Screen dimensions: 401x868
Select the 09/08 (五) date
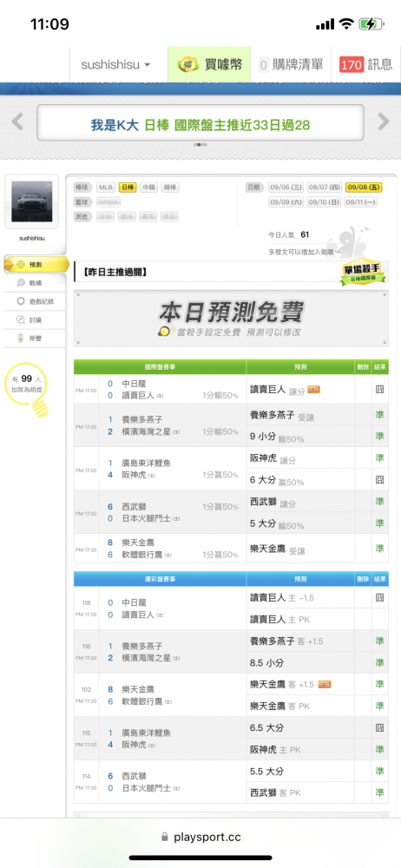click(x=364, y=187)
